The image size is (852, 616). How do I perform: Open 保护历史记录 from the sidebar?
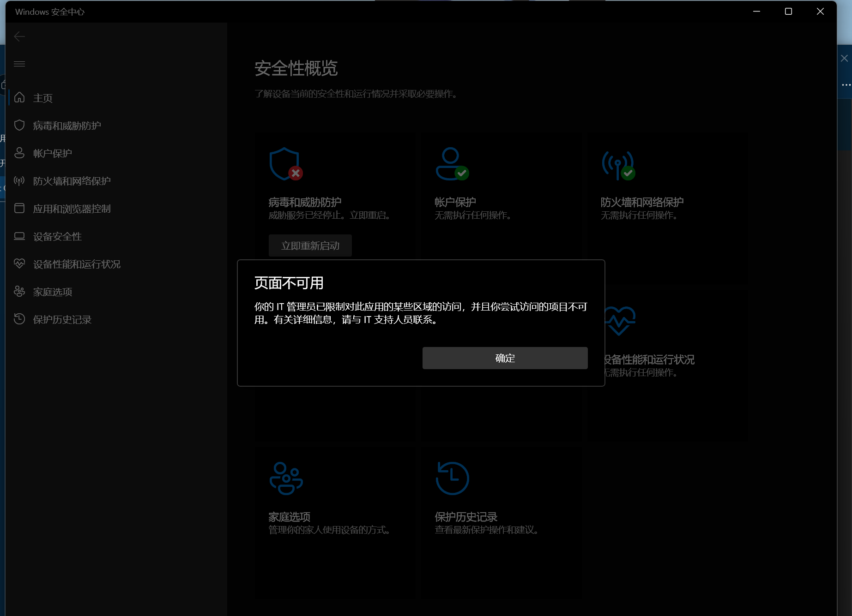(x=117, y=319)
